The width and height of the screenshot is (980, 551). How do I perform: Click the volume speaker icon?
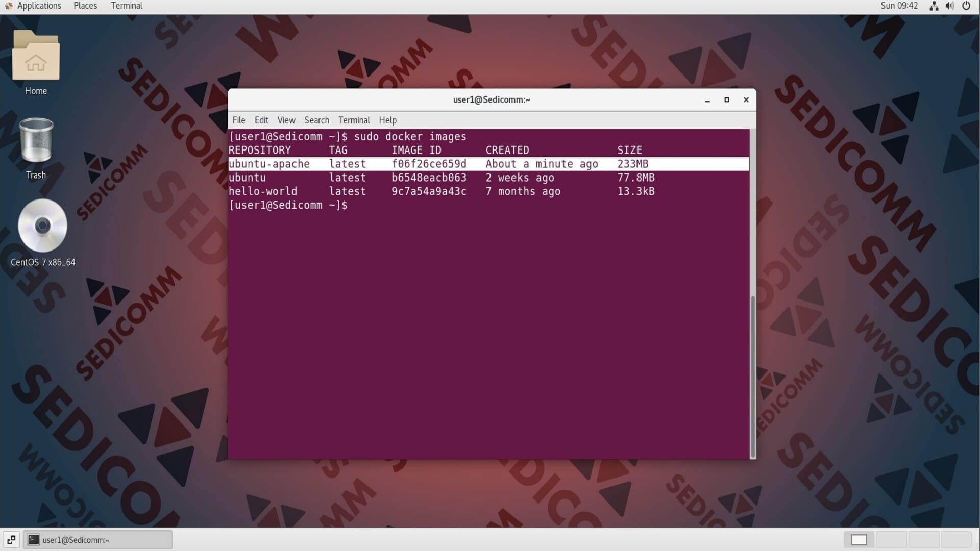click(x=950, y=6)
